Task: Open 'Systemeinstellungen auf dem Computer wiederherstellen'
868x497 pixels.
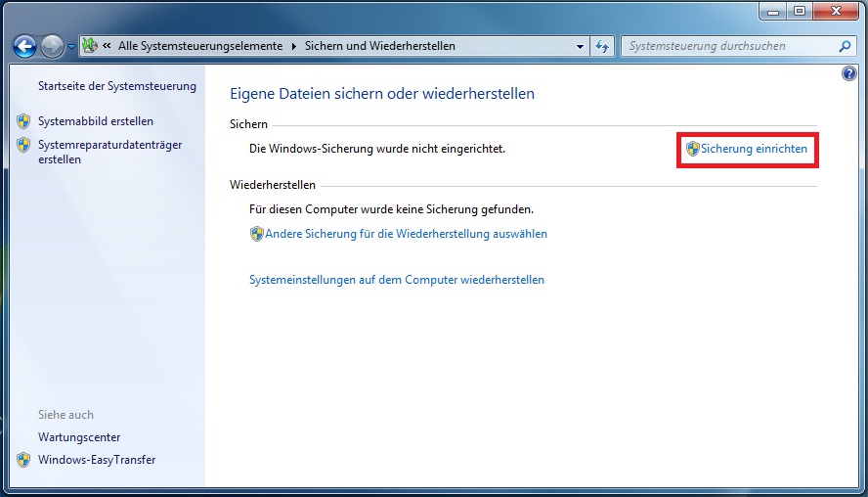Action: tap(397, 280)
